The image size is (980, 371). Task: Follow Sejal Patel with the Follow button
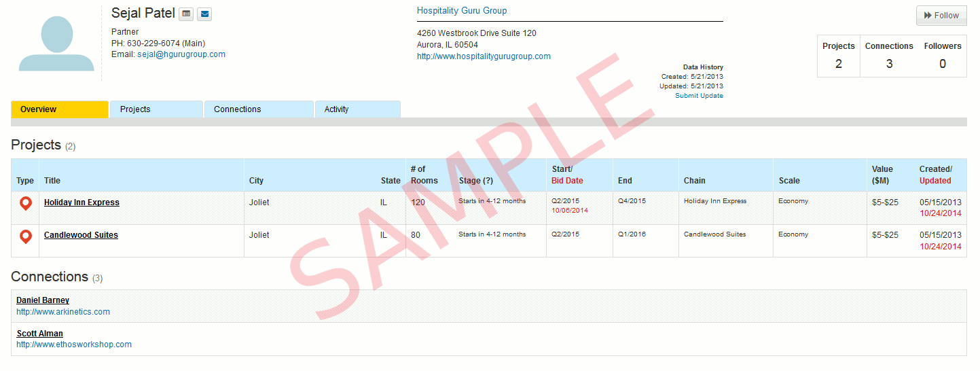click(941, 16)
